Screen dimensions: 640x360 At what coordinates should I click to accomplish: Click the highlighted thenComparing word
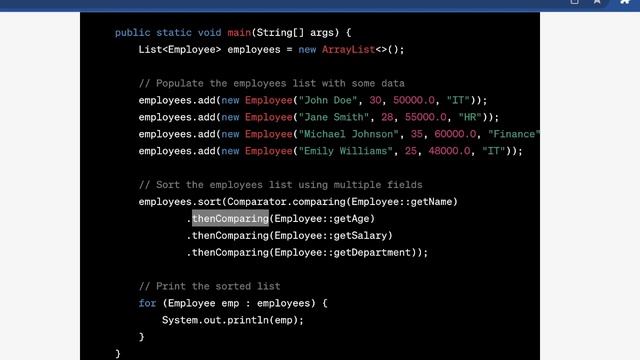point(230,218)
